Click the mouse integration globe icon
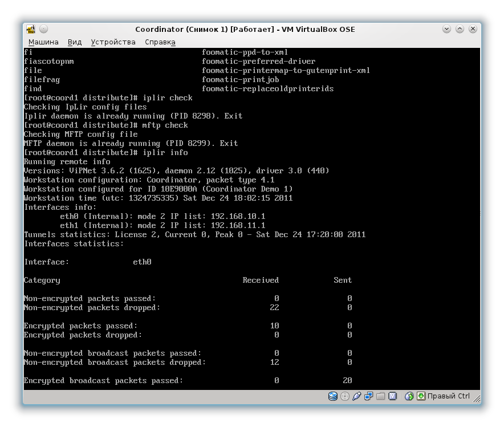Image resolution: width=504 pixels, height=427 pixels. 409,396
